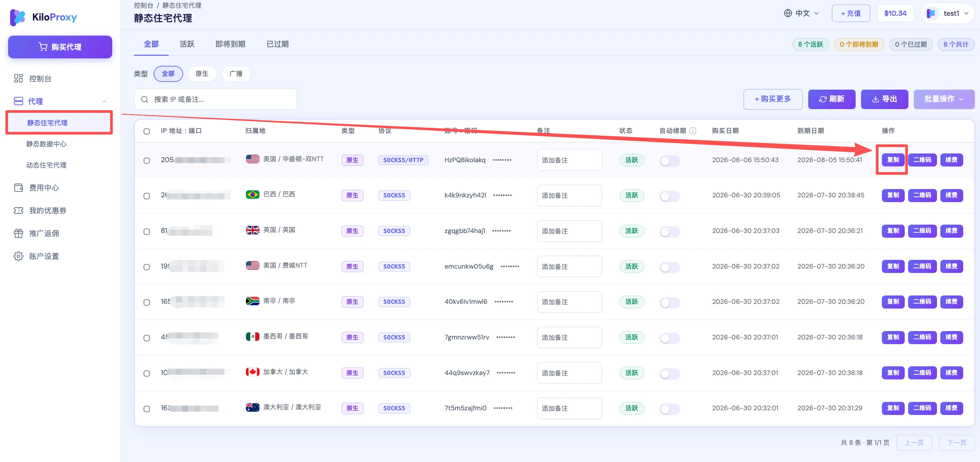
Task: Click the 购买代理 button
Action: [60, 47]
